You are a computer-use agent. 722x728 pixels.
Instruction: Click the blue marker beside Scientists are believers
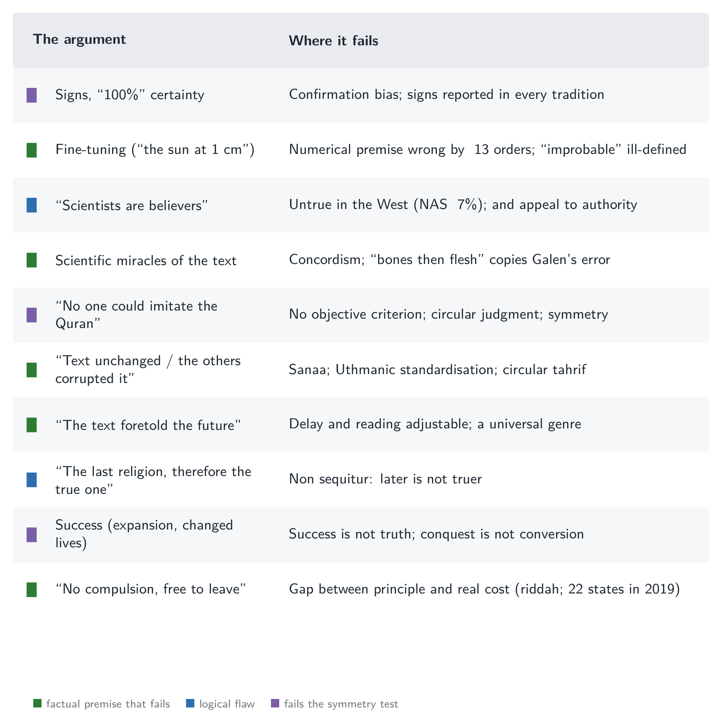pos(32,205)
